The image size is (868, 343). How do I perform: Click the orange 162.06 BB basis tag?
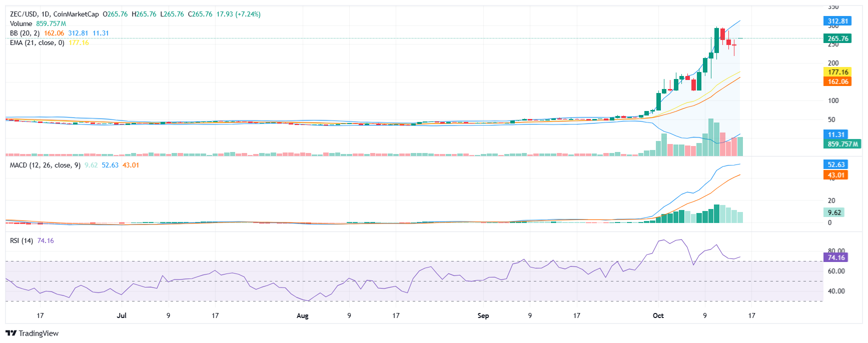(x=837, y=81)
